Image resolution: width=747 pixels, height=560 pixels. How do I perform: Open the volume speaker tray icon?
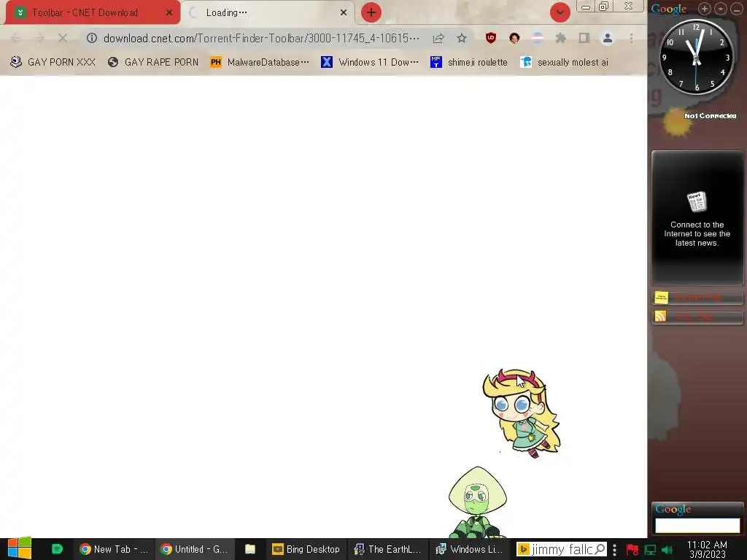(x=667, y=550)
